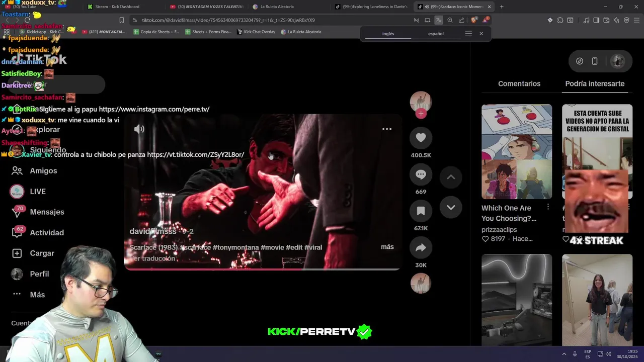Open profile avatar in TikTok top-right header
This screenshot has height=362, width=644.
point(617,61)
